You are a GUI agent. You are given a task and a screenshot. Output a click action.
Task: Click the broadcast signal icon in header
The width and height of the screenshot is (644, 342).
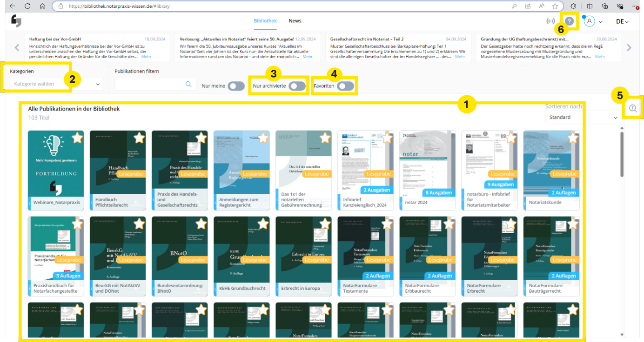(550, 21)
